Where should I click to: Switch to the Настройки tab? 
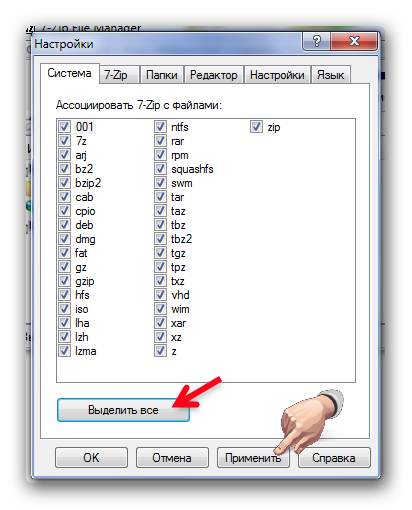277,75
